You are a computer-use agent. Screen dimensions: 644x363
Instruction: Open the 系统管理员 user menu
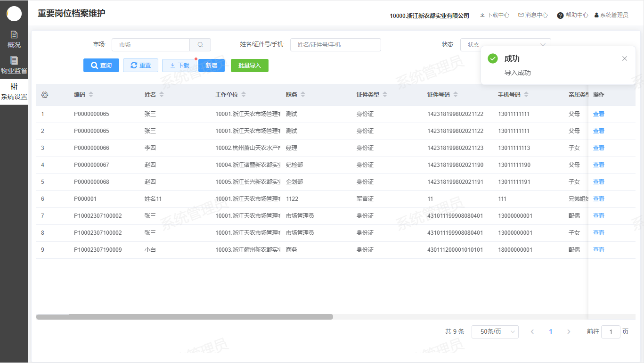tap(611, 15)
